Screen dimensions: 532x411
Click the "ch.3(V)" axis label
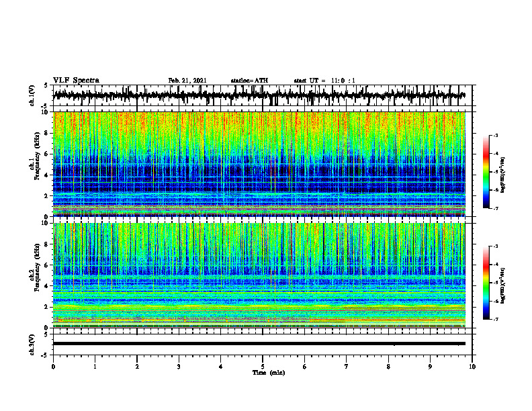pos(32,345)
